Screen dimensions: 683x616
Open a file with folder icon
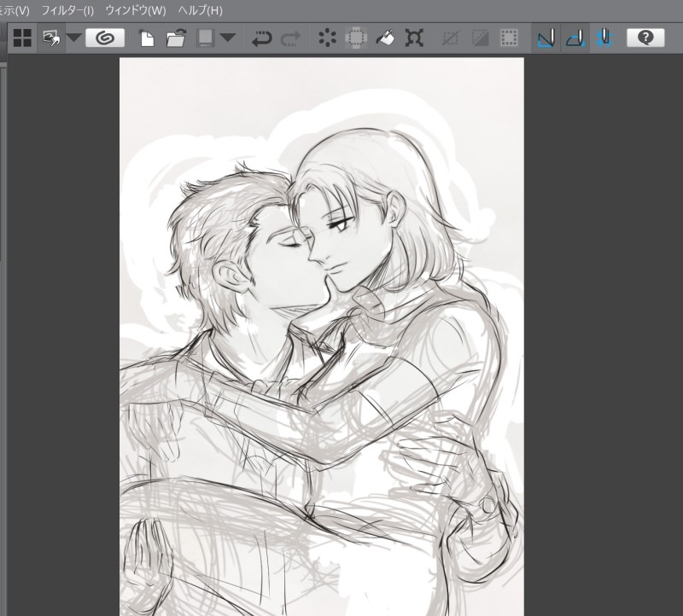[176, 38]
